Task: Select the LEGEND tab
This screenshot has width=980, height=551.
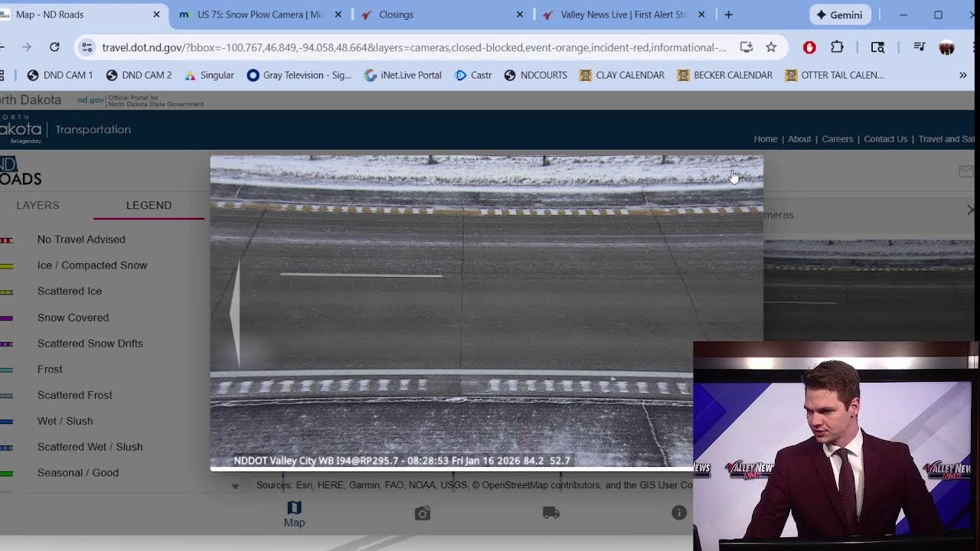Action: (149, 205)
